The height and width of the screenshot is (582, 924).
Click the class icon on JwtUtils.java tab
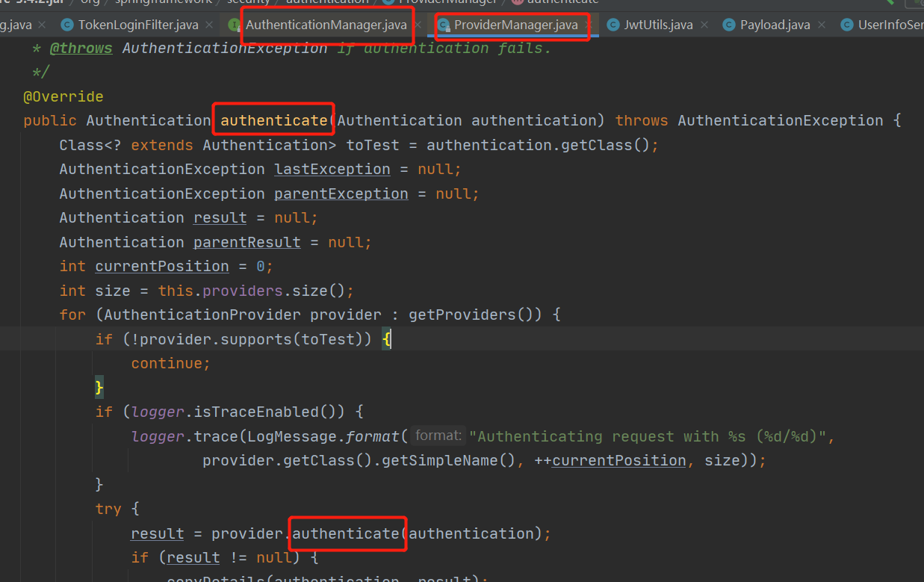pyautogui.click(x=613, y=25)
